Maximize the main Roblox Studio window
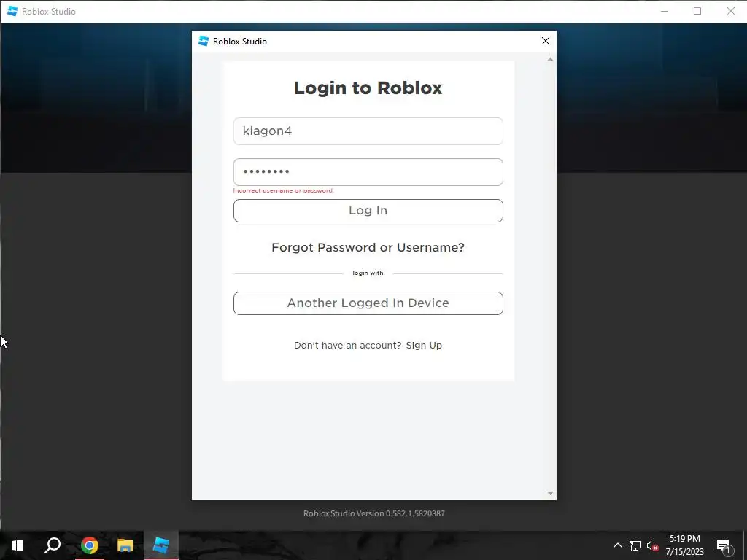The width and height of the screenshot is (747, 560). [x=697, y=11]
